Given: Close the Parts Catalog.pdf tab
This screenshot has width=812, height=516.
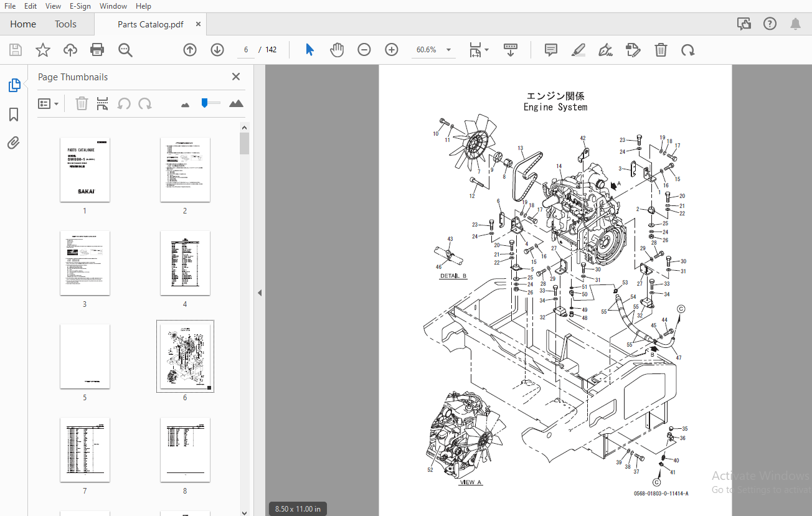Looking at the screenshot, I should [198, 24].
